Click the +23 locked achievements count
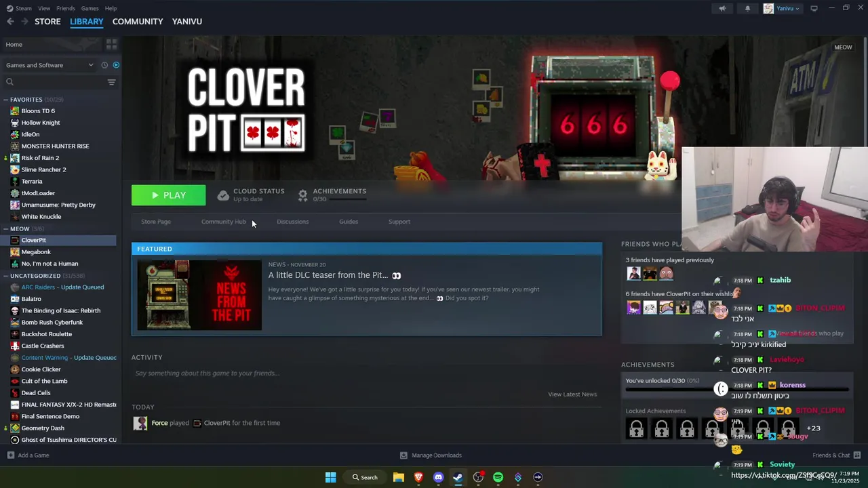The image size is (868, 488). 814,428
